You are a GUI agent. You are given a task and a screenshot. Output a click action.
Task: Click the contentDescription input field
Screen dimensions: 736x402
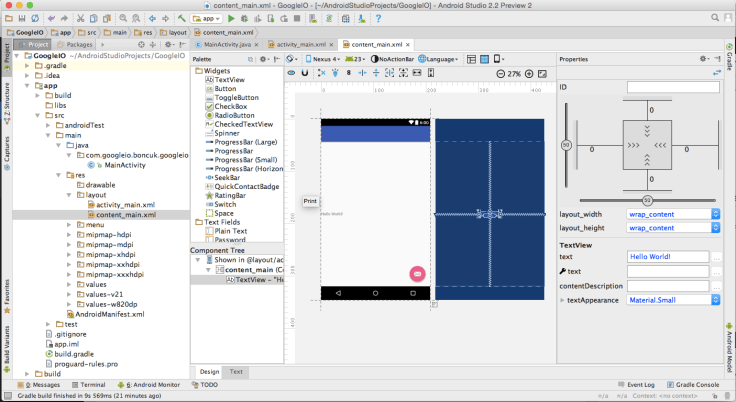pos(668,286)
